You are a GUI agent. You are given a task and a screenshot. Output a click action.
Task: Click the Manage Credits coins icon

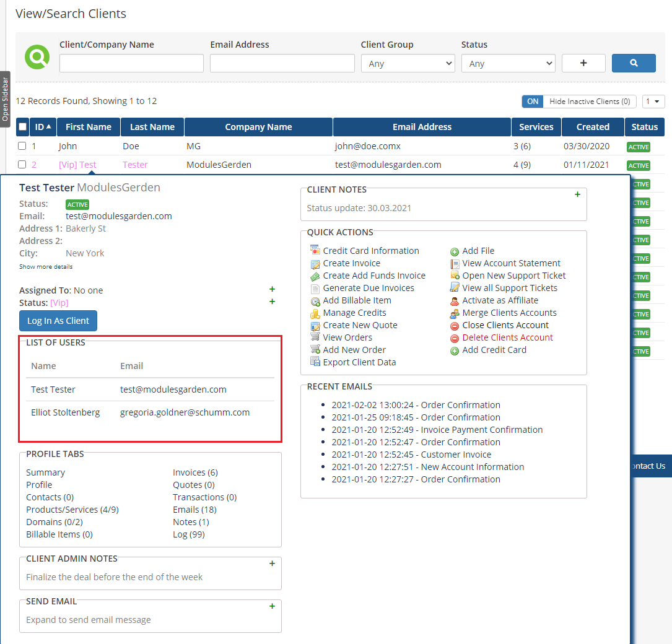pyautogui.click(x=315, y=313)
